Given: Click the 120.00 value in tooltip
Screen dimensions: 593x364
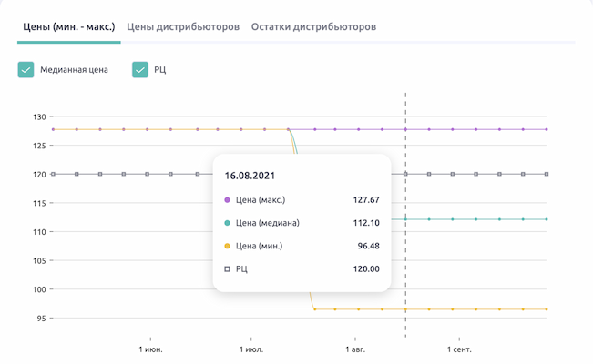Looking at the screenshot, I should click(366, 268).
